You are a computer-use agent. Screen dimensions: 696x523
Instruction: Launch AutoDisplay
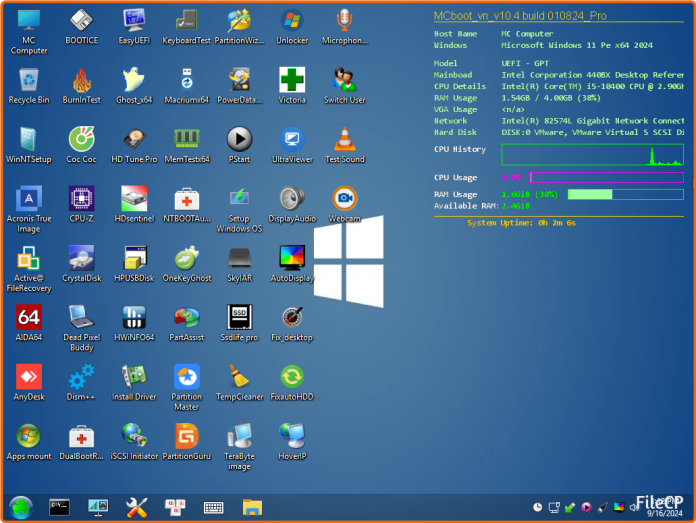click(292, 264)
